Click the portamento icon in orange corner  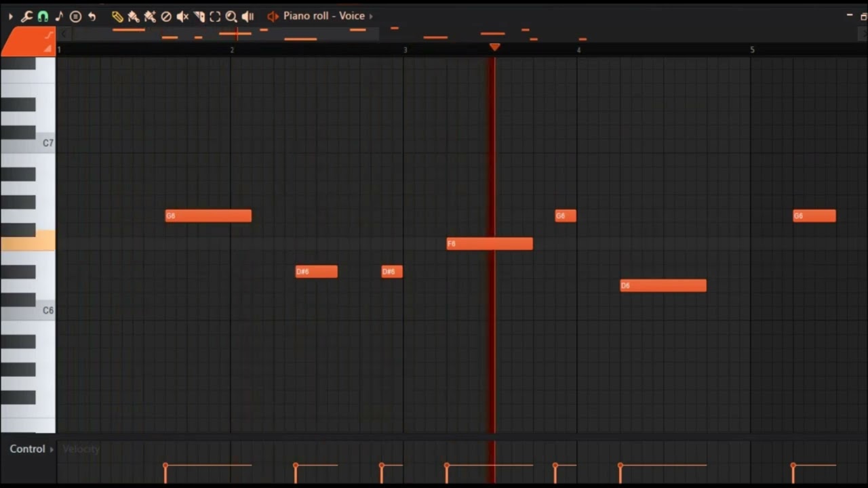(49, 35)
